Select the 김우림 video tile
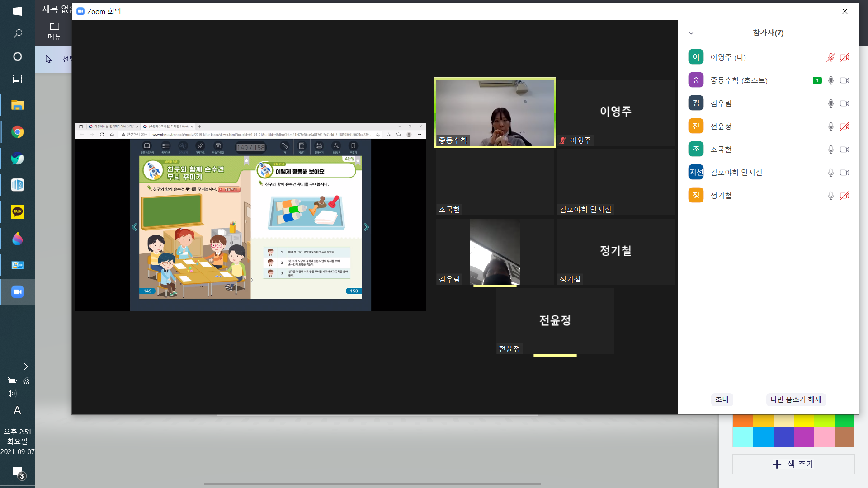This screenshot has height=488, width=868. click(x=495, y=252)
